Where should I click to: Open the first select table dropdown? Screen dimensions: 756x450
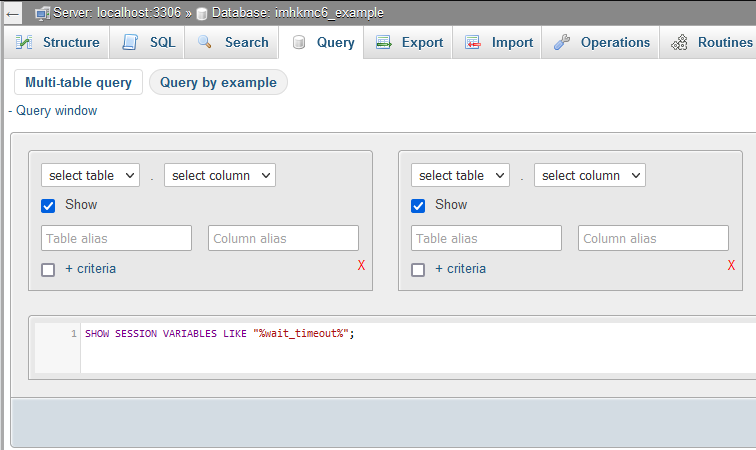90,175
